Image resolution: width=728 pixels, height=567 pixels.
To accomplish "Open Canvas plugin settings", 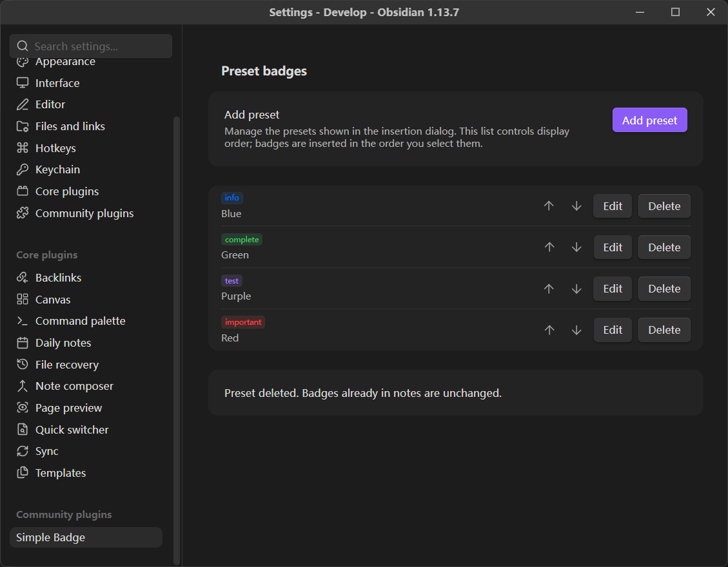I will pos(86,299).
